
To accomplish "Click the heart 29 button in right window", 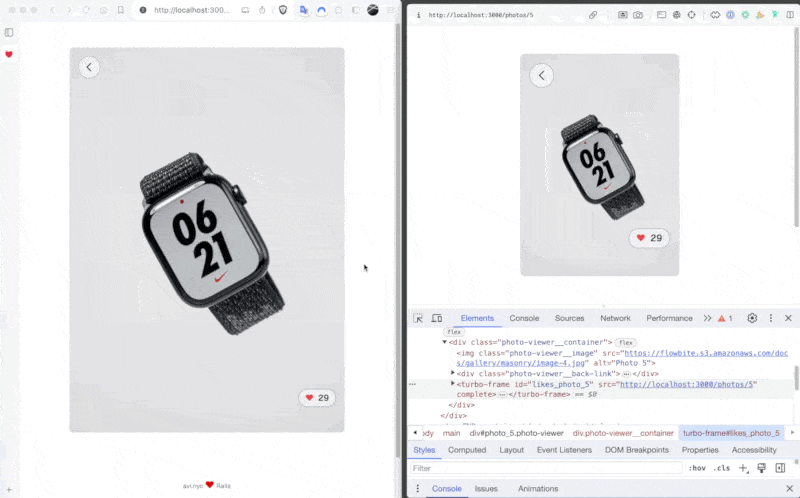I will point(649,238).
